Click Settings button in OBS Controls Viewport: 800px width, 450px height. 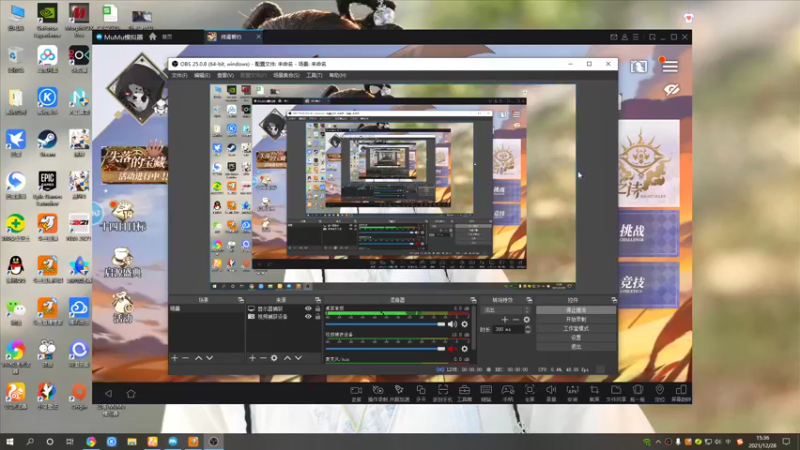point(576,338)
